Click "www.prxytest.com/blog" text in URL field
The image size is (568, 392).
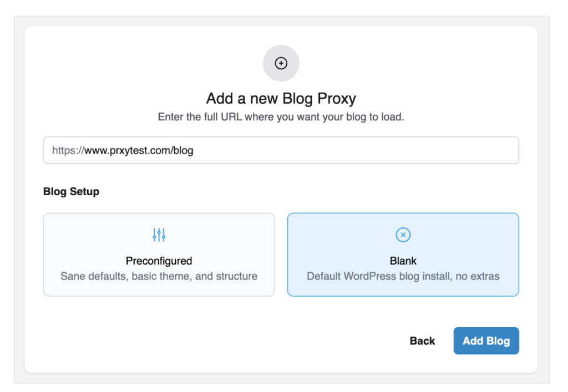[139, 150]
